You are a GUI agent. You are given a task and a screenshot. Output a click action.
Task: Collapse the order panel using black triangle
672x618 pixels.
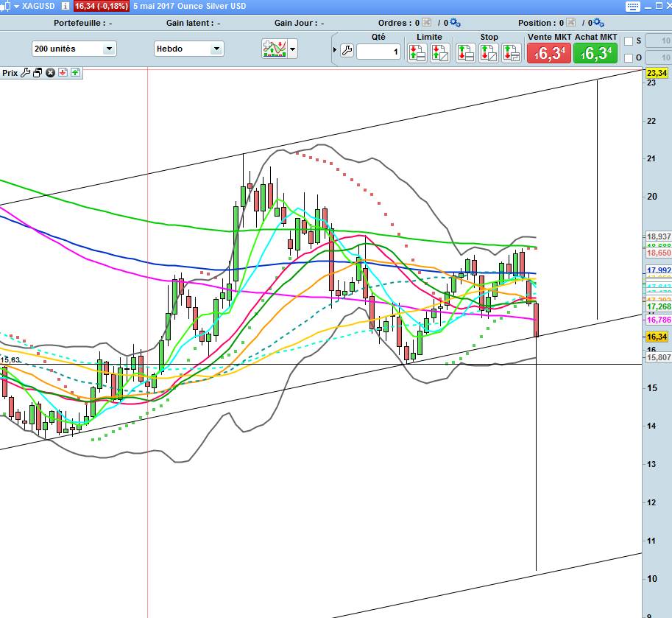click(x=335, y=50)
